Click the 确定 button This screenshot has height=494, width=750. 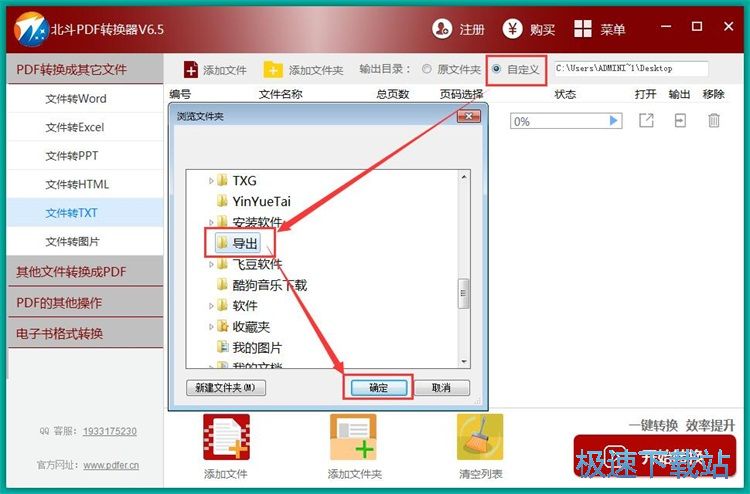point(378,387)
